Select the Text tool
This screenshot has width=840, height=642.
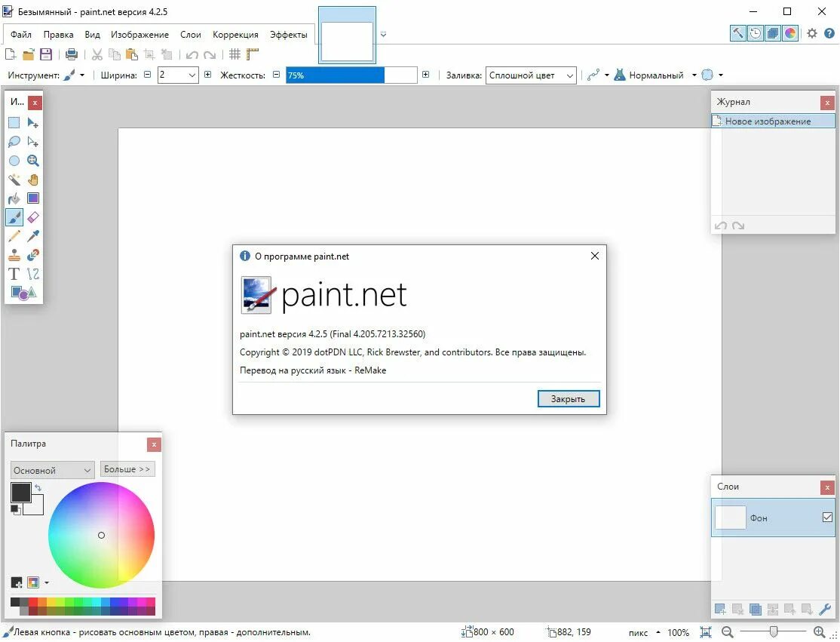pos(14,274)
